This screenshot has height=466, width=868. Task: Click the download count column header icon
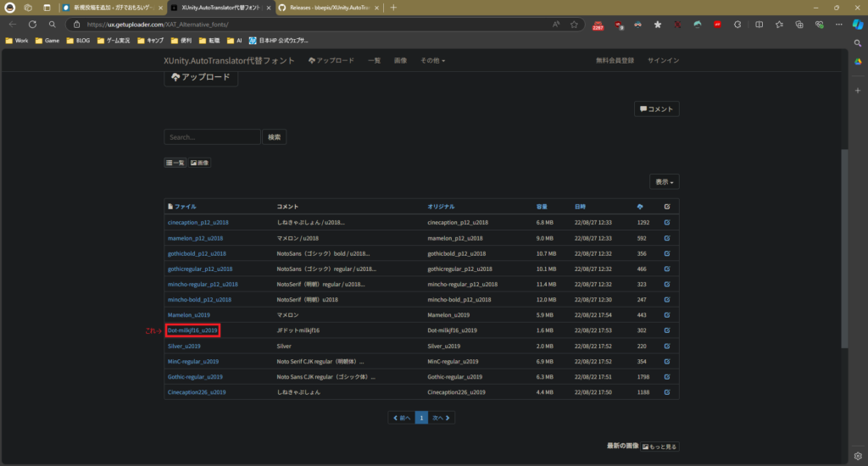point(640,207)
